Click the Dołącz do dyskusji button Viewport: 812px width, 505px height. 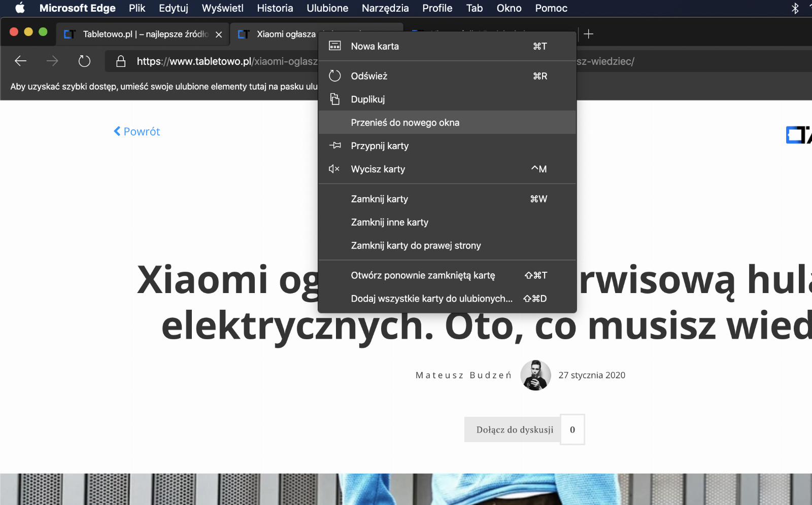click(x=512, y=429)
